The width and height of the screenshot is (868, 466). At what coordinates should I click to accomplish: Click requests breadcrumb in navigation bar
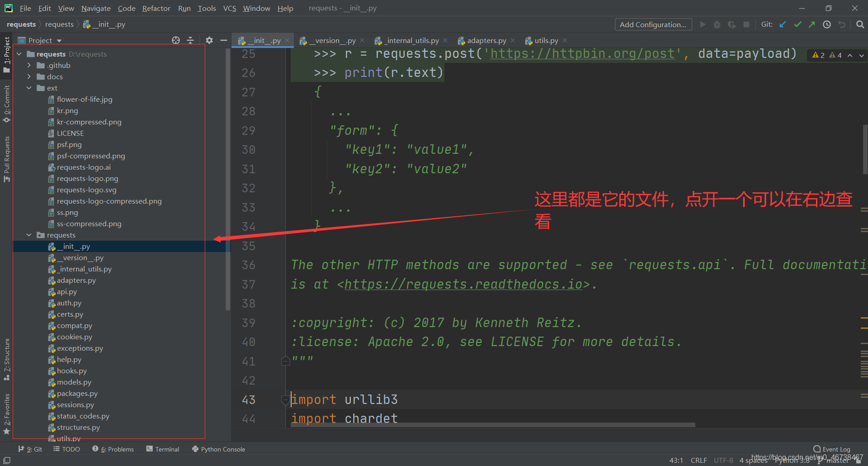(x=59, y=24)
